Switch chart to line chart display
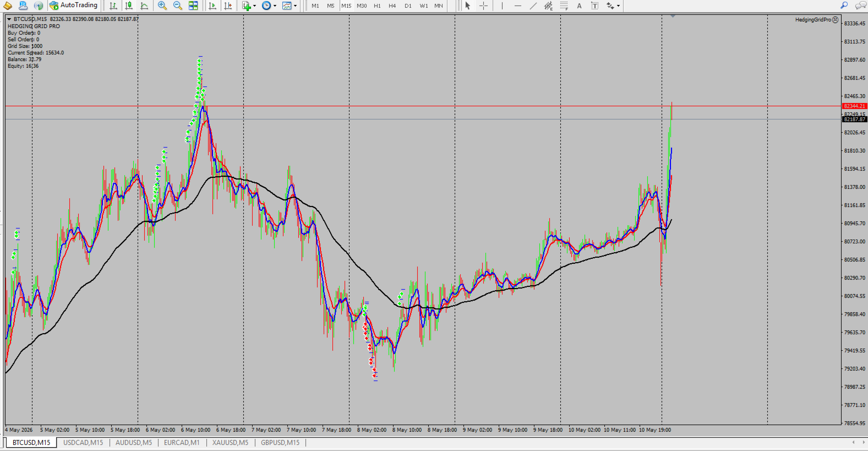868x451 pixels. 144,6
